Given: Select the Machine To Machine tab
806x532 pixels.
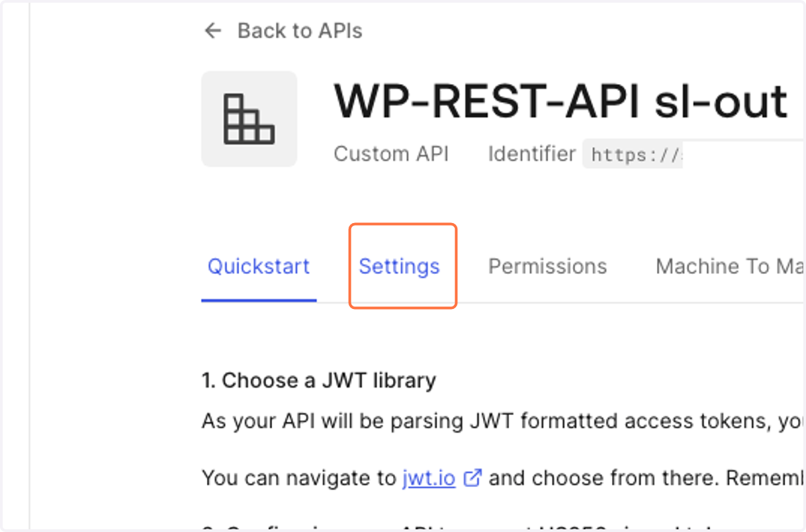Looking at the screenshot, I should click(x=730, y=267).
